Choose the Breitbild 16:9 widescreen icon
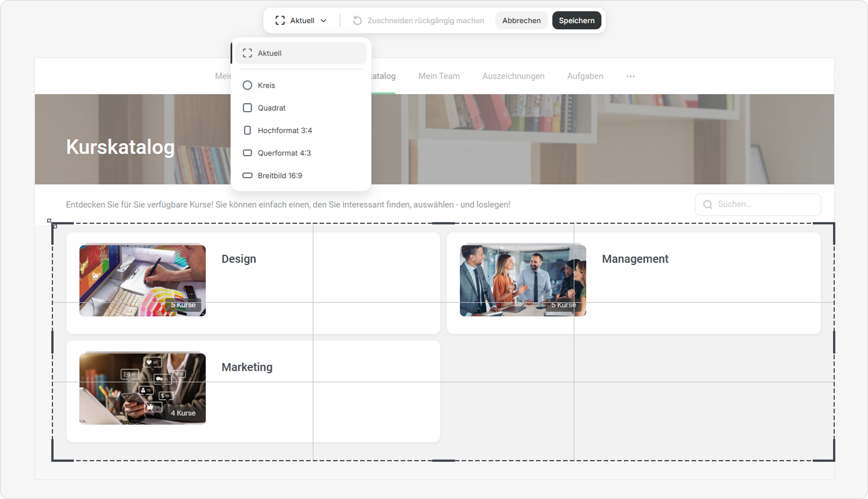The image size is (868, 499). click(247, 175)
